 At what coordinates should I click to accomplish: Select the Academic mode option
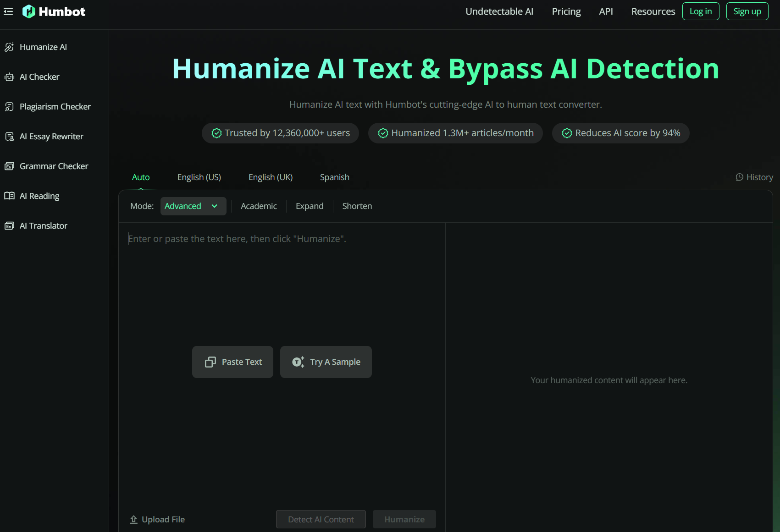(259, 206)
